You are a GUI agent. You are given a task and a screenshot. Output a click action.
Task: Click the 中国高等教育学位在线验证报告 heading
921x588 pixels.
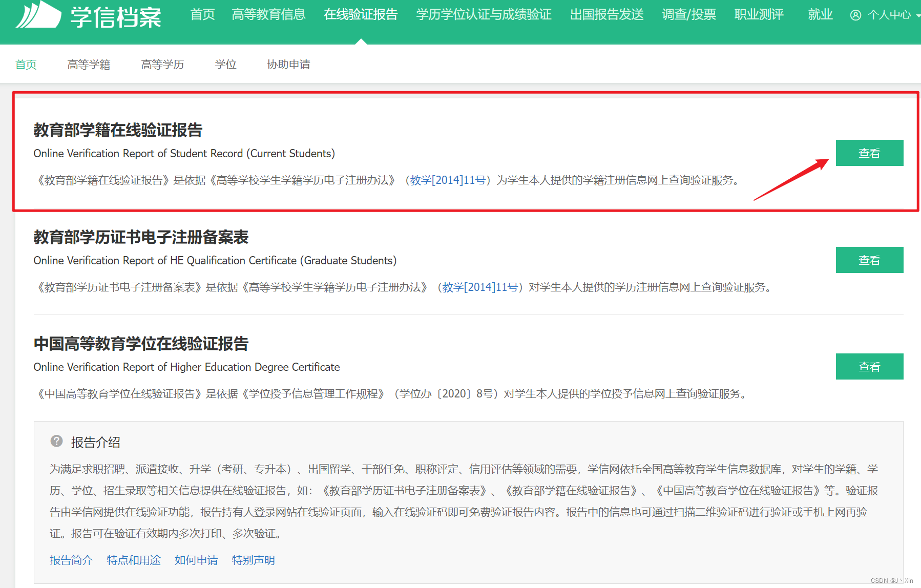[141, 344]
